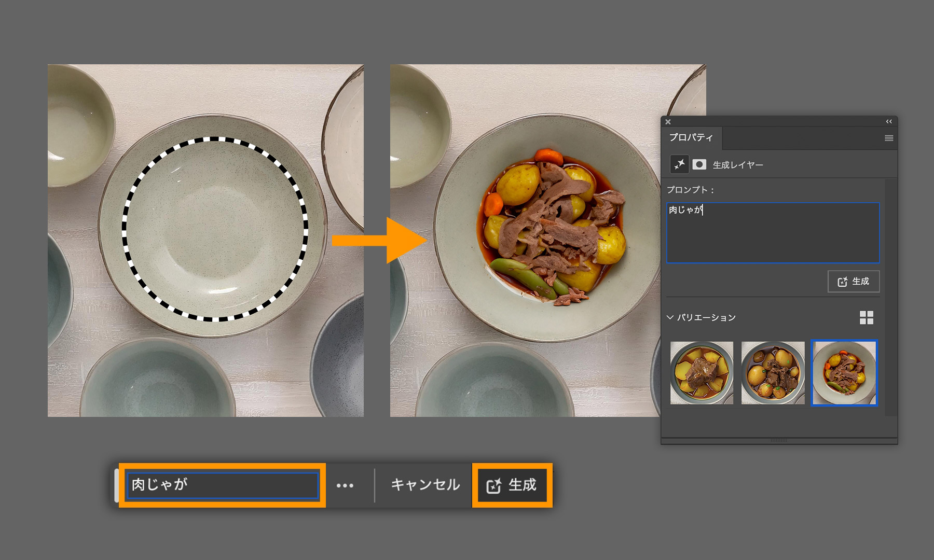Image resolution: width=934 pixels, height=560 pixels.
Task: Close the Properties panel
Action: [x=668, y=122]
